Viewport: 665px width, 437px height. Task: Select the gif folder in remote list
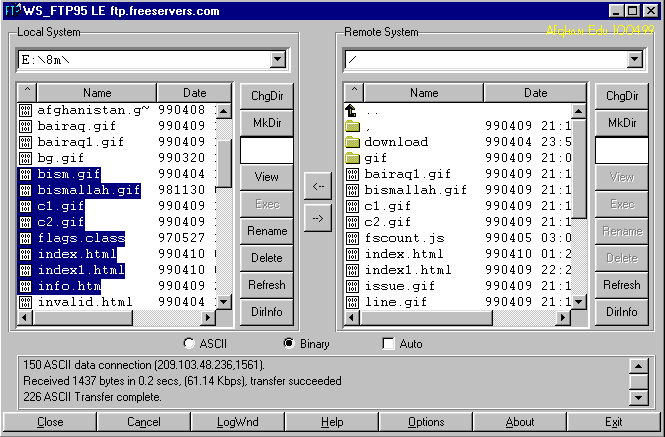(x=376, y=158)
